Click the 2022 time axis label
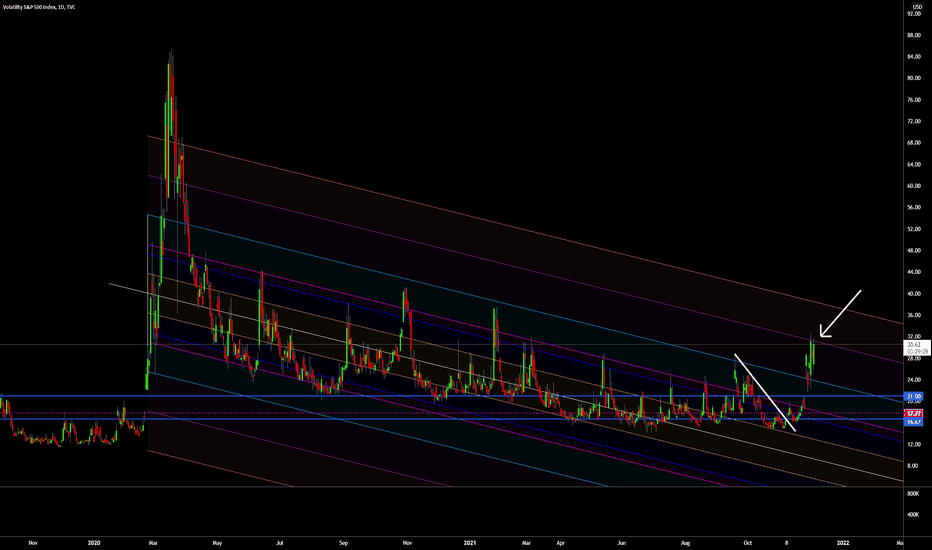The image size is (932, 550). click(x=842, y=543)
